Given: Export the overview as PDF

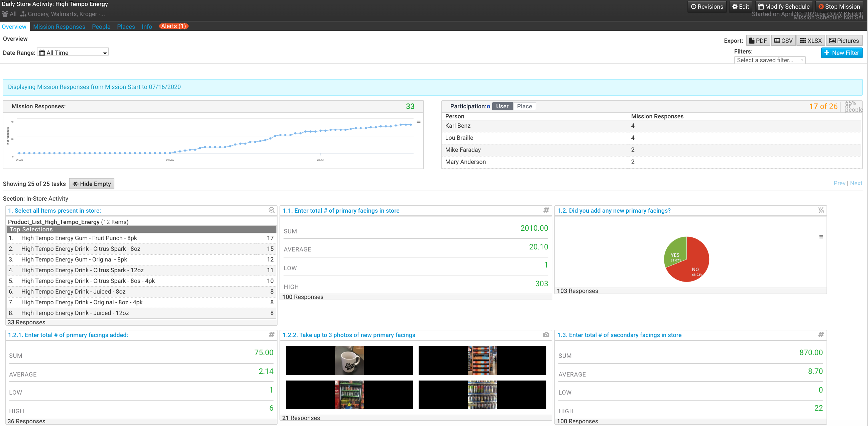Looking at the screenshot, I should coord(758,41).
